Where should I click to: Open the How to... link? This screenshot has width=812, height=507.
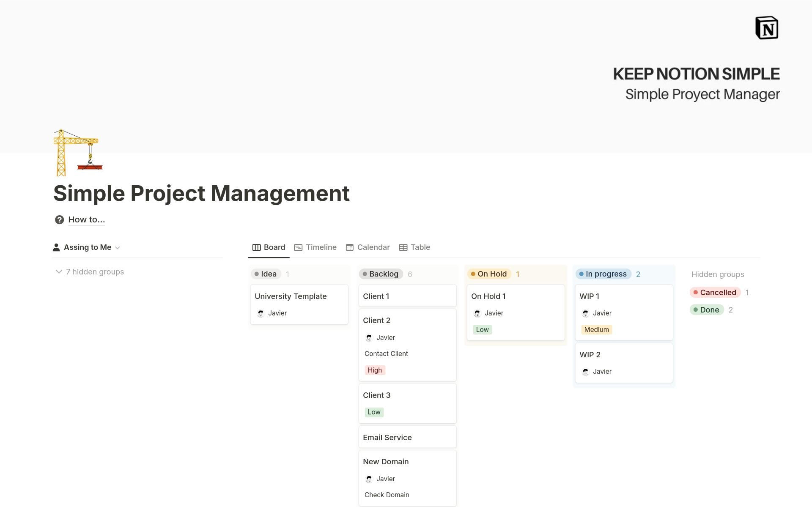pos(86,219)
